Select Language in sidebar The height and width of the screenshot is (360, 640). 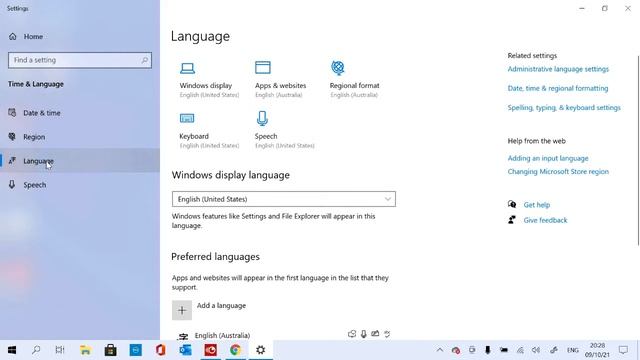coord(80,161)
